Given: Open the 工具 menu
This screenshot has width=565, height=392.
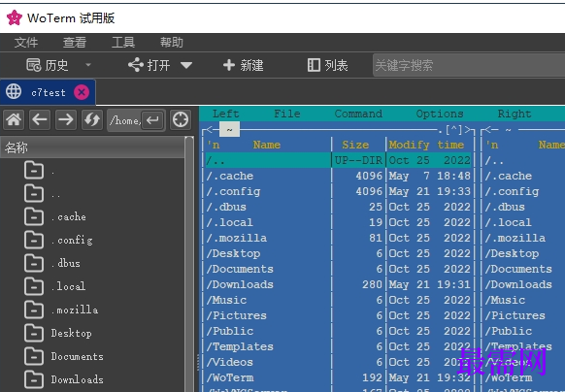Looking at the screenshot, I should pyautogui.click(x=123, y=43).
